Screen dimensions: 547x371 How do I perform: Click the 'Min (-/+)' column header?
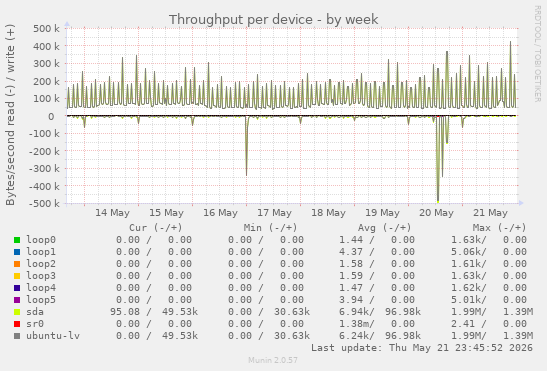270,228
